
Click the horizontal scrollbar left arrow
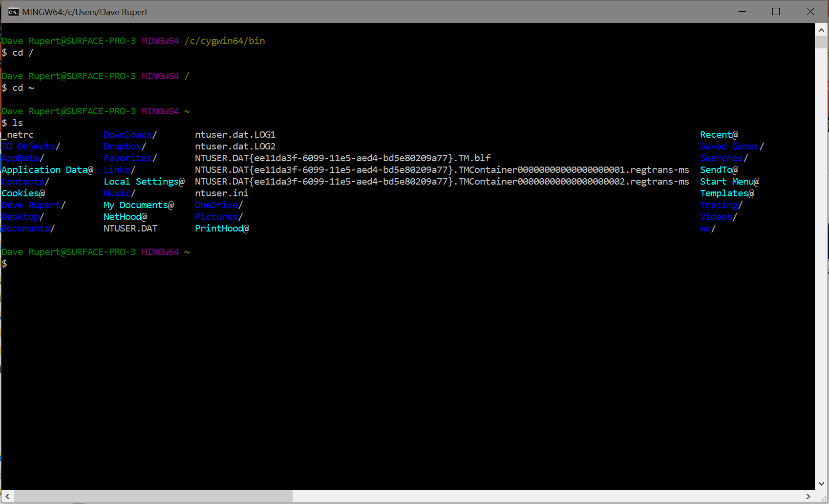pyautogui.click(x=7, y=496)
